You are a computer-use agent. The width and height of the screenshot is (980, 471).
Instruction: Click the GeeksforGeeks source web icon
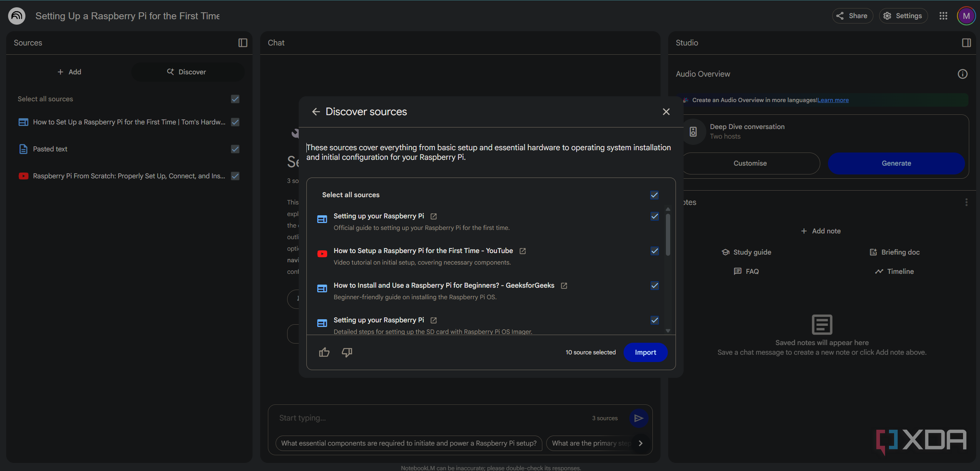point(322,288)
